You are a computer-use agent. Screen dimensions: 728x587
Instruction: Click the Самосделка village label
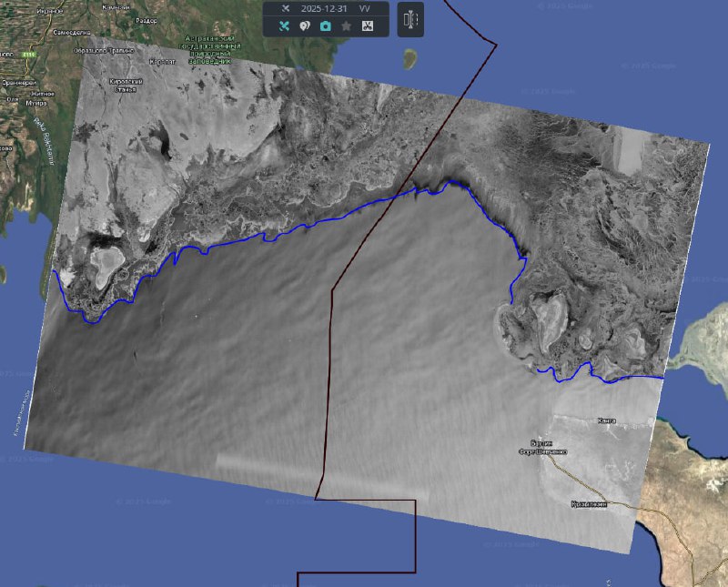[70, 32]
